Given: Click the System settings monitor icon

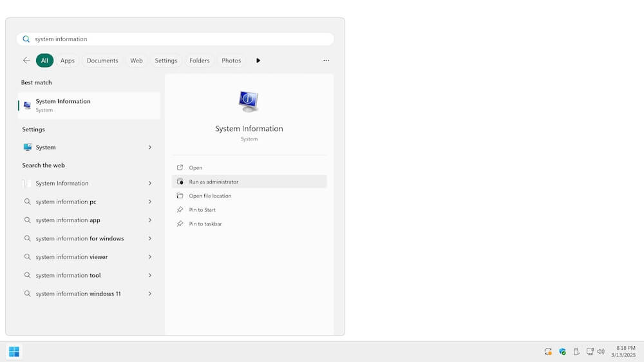Looking at the screenshot, I should pyautogui.click(x=28, y=147).
